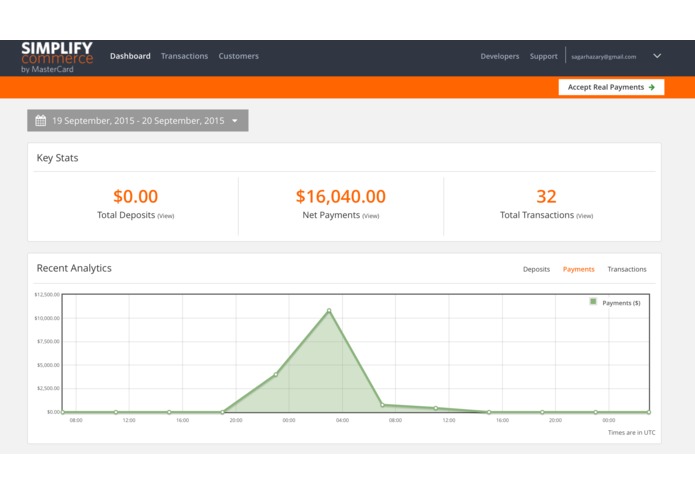Switch chart to the Deposits tab
Image resolution: width=695 pixels, height=494 pixels.
pyautogui.click(x=536, y=269)
